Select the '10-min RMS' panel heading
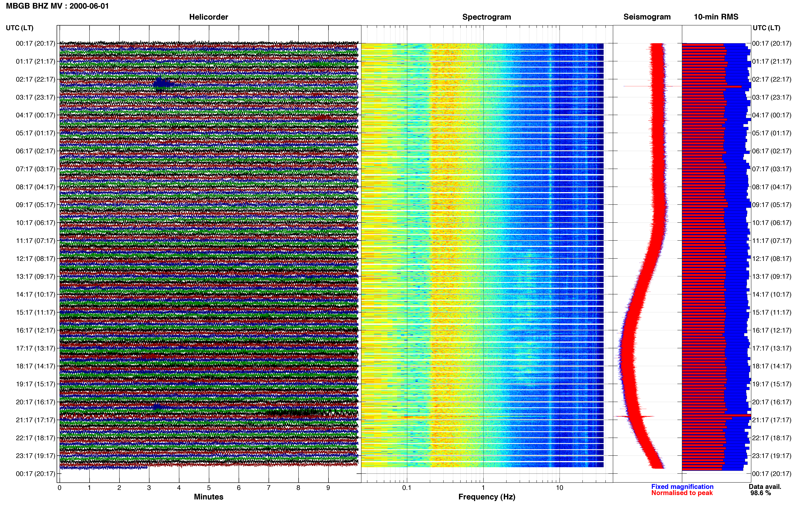 coord(716,17)
